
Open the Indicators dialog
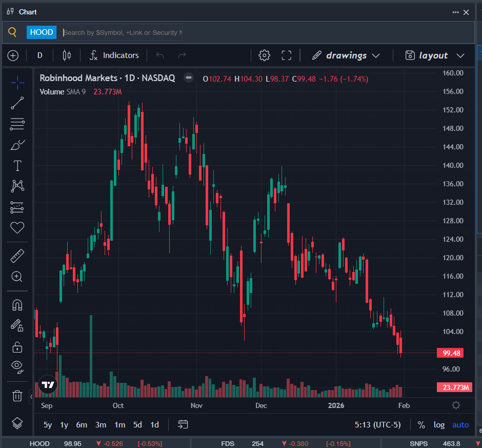[114, 55]
